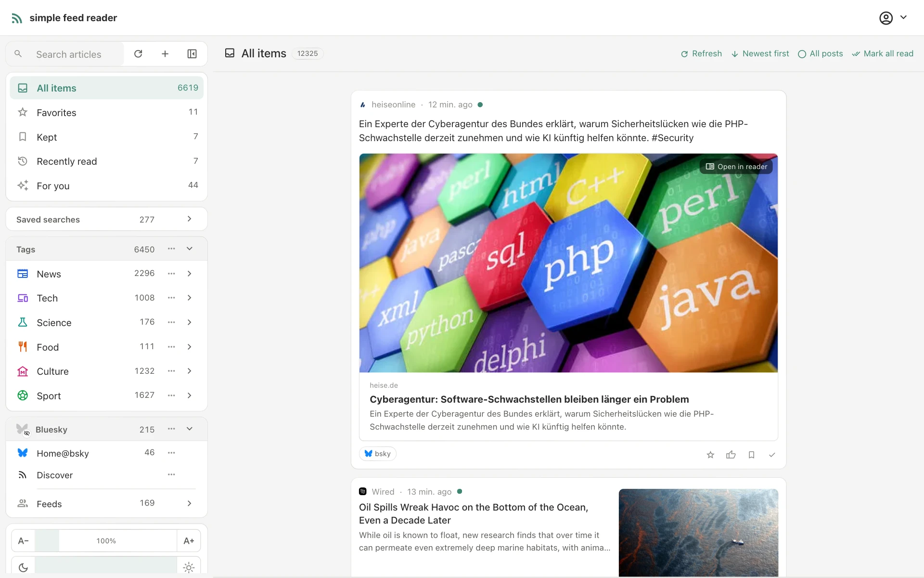Open options dots for Tech tag
This screenshot has height=578, width=924.
click(171, 298)
